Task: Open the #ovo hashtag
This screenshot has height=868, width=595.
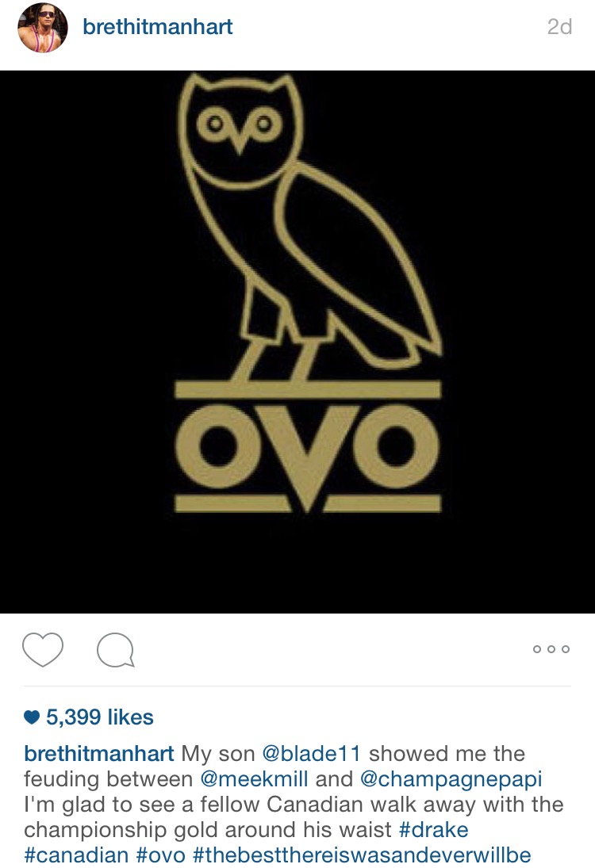Action: tap(161, 855)
